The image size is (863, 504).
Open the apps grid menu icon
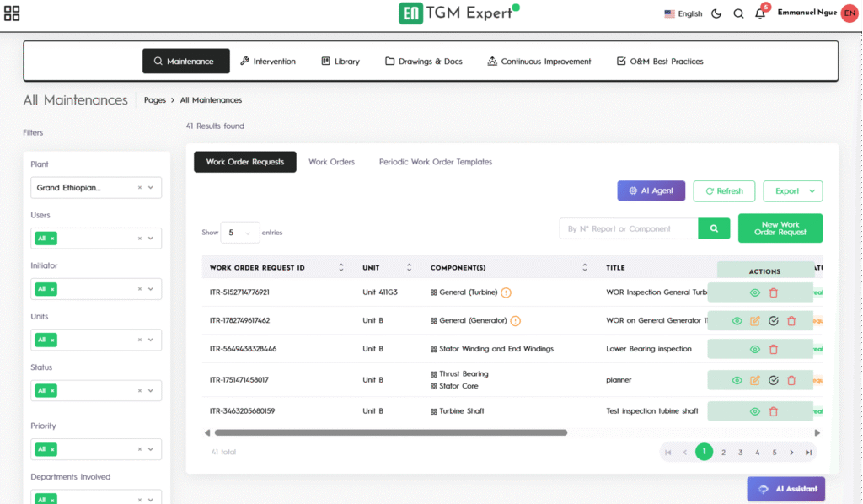click(x=12, y=13)
